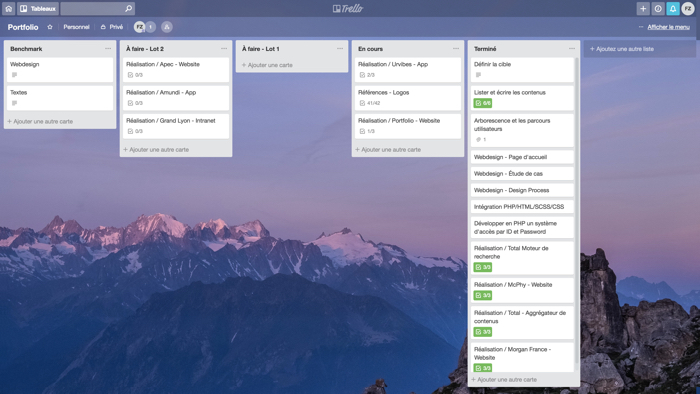Add another card to En cours list

tap(388, 149)
